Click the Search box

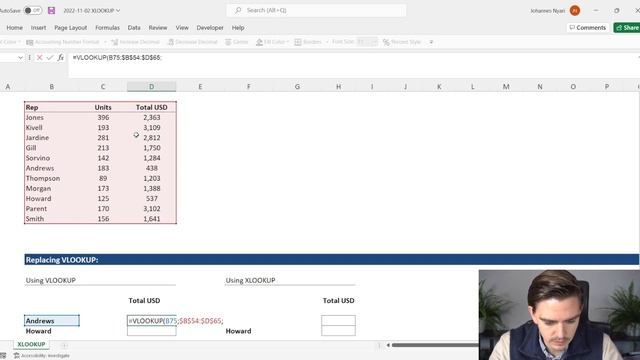[316, 10]
